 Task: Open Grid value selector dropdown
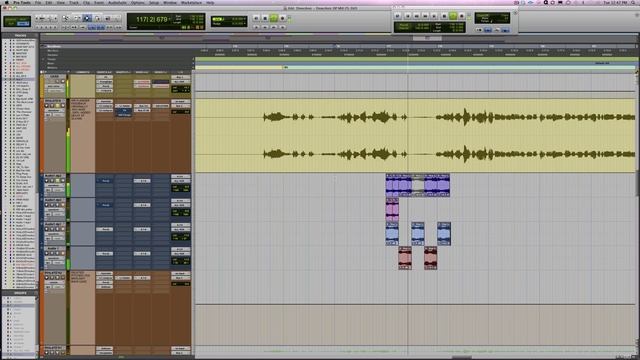click(244, 19)
